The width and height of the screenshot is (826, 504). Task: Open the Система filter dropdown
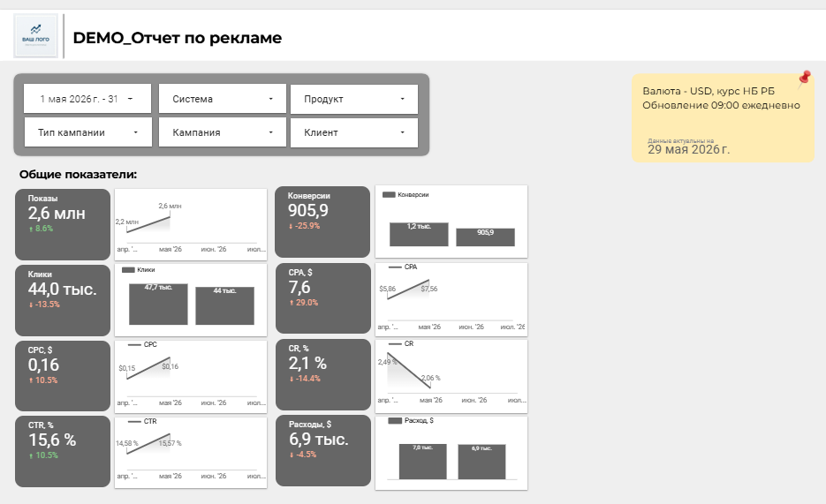click(x=223, y=99)
